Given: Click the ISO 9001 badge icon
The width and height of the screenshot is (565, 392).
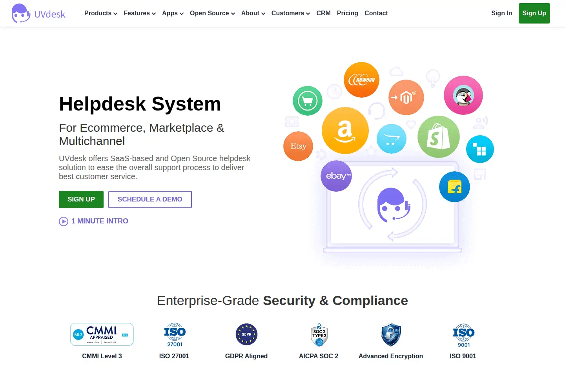Looking at the screenshot, I should click(464, 335).
